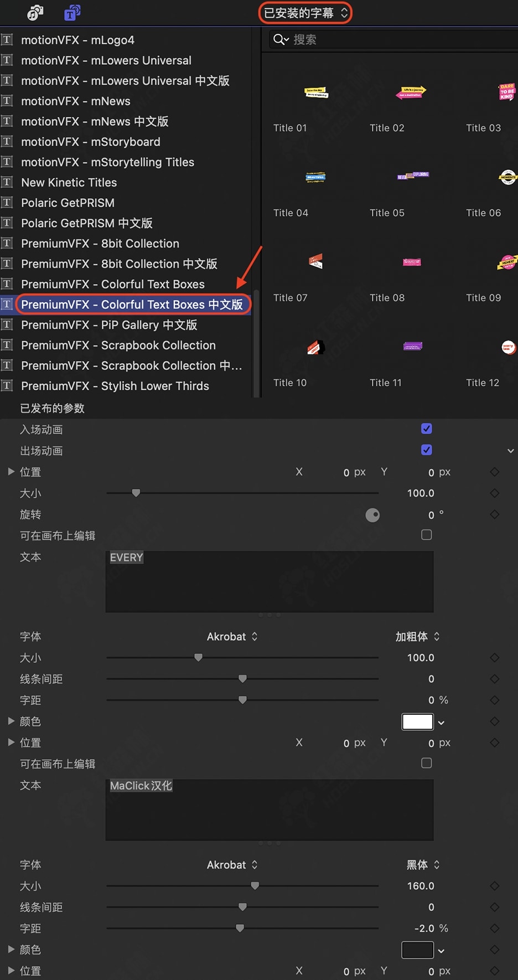The width and height of the screenshot is (518, 980).
Task: Add keyframe for -2.0 % 字距
Action: 495,928
